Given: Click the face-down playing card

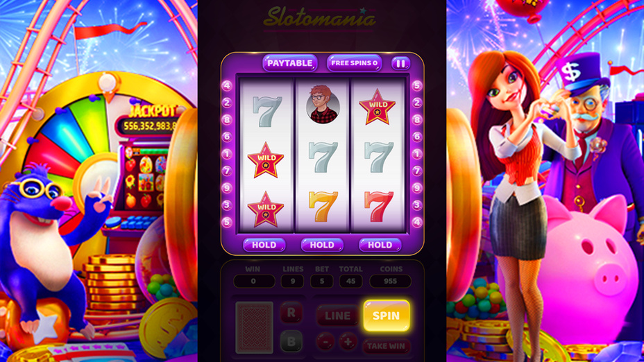Looking at the screenshot, I should point(254,327).
